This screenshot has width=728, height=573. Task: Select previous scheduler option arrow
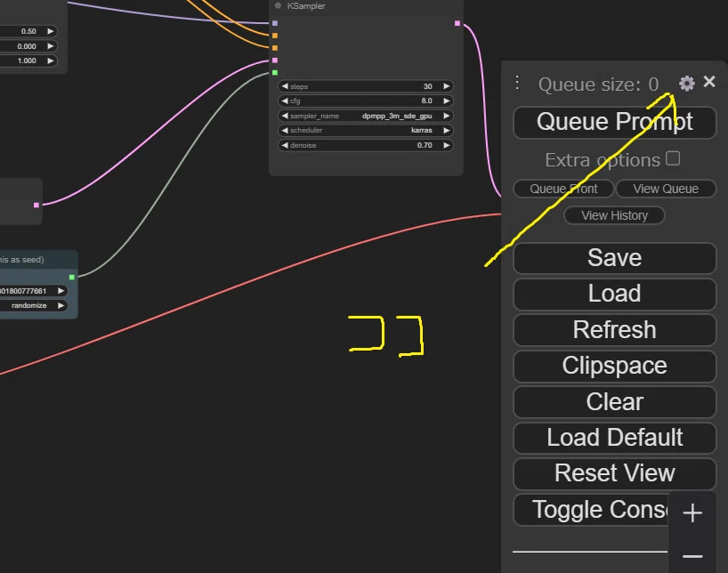point(285,131)
